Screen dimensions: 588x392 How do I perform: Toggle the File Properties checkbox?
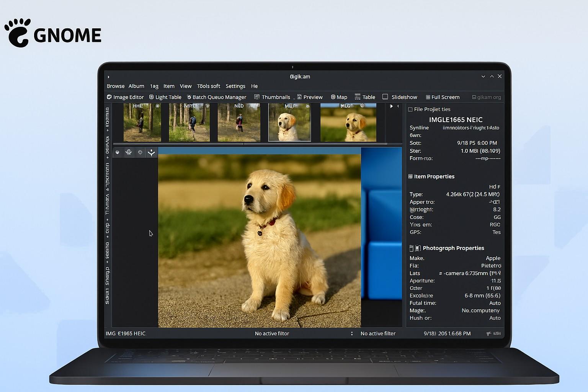coord(410,109)
